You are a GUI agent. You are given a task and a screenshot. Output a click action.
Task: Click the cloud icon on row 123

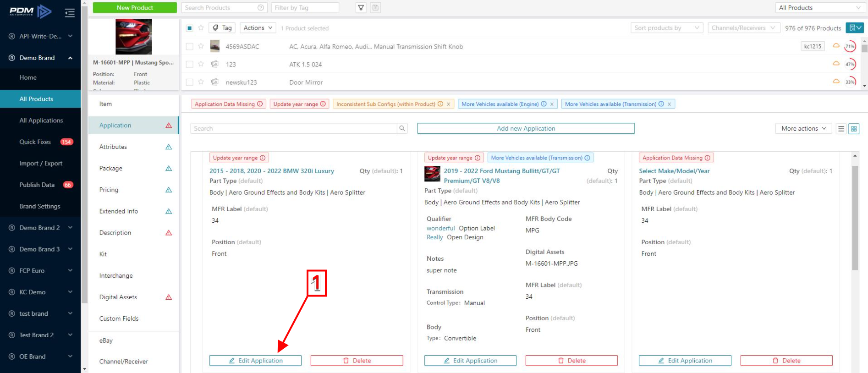point(836,64)
